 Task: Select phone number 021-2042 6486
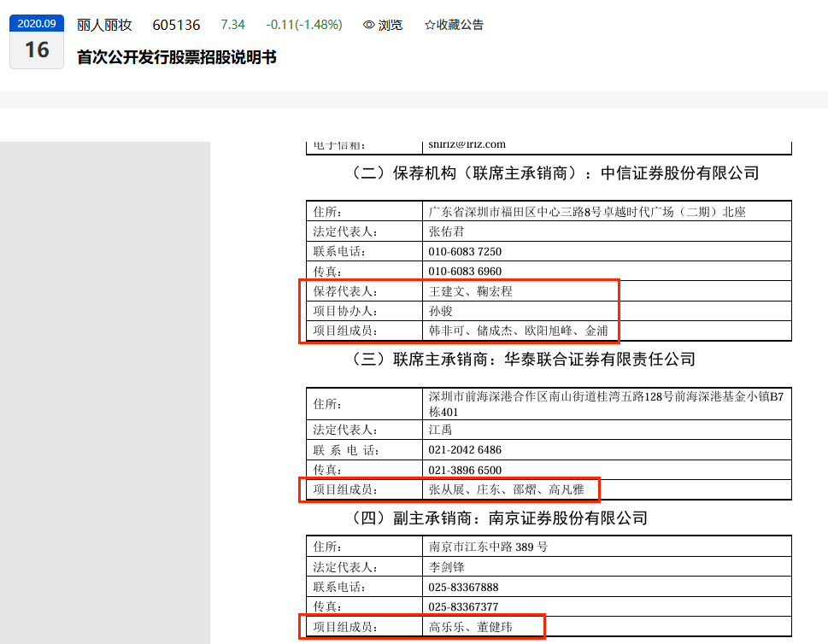(x=465, y=450)
